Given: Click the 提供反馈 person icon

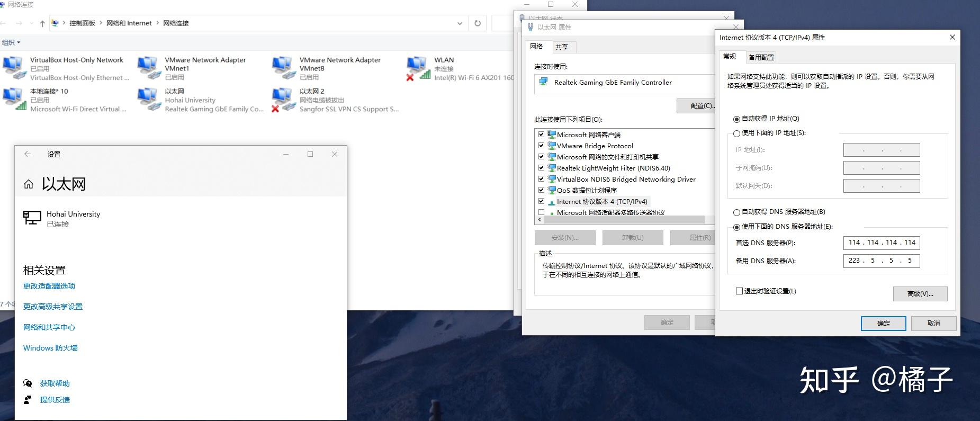Looking at the screenshot, I should (x=28, y=400).
